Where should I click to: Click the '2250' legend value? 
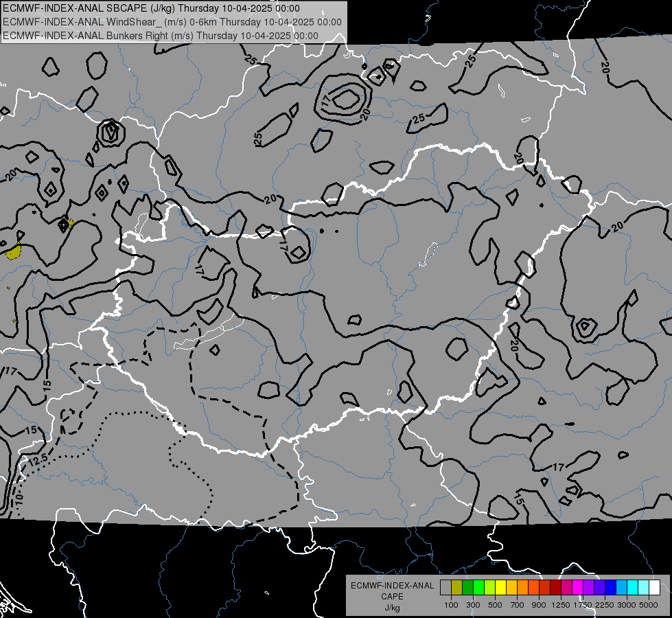[x=605, y=605]
